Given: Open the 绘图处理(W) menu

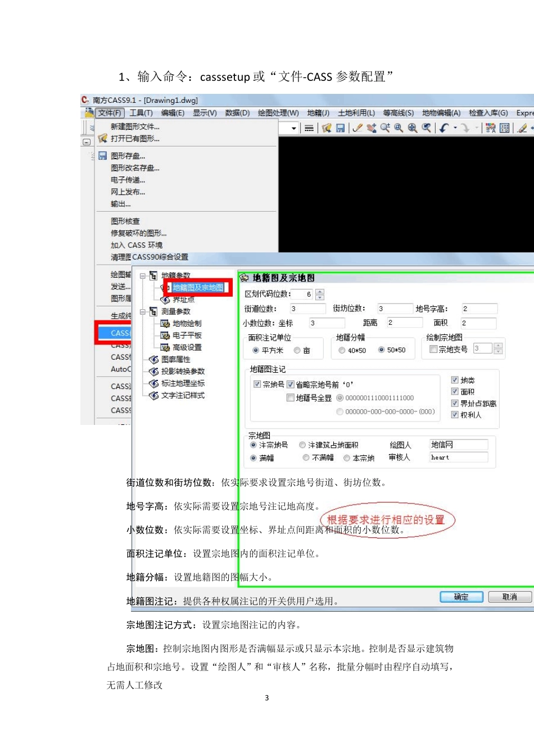Looking at the screenshot, I should [x=278, y=113].
